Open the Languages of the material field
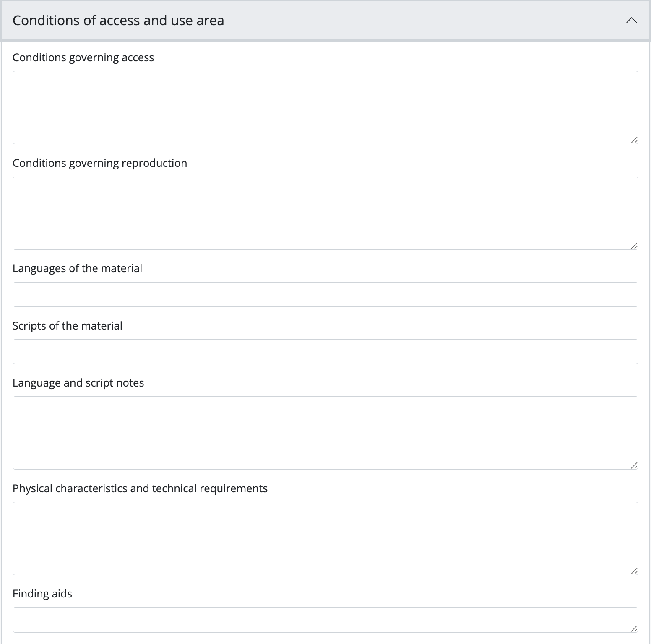This screenshot has height=644, width=651. (x=325, y=294)
